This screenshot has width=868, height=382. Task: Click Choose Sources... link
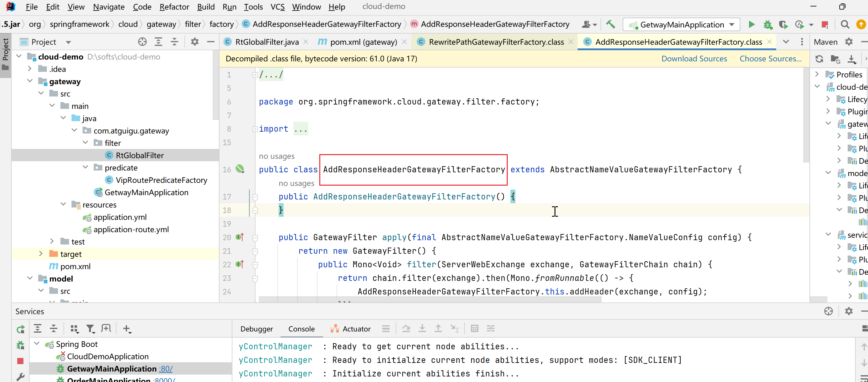click(x=770, y=59)
